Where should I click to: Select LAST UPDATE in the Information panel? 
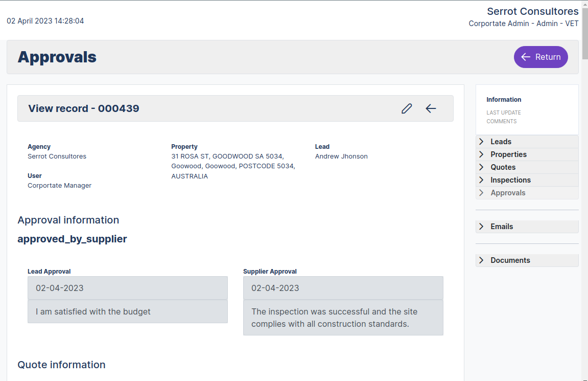point(504,113)
